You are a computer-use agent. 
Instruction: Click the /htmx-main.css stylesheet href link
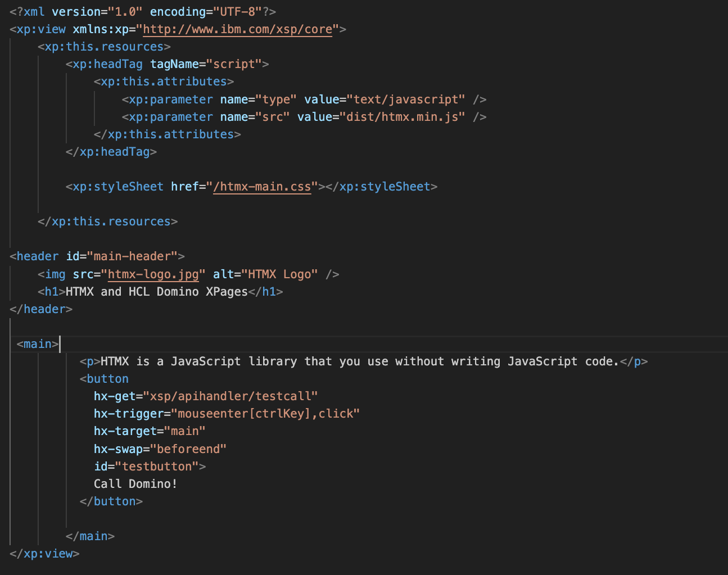click(x=262, y=187)
